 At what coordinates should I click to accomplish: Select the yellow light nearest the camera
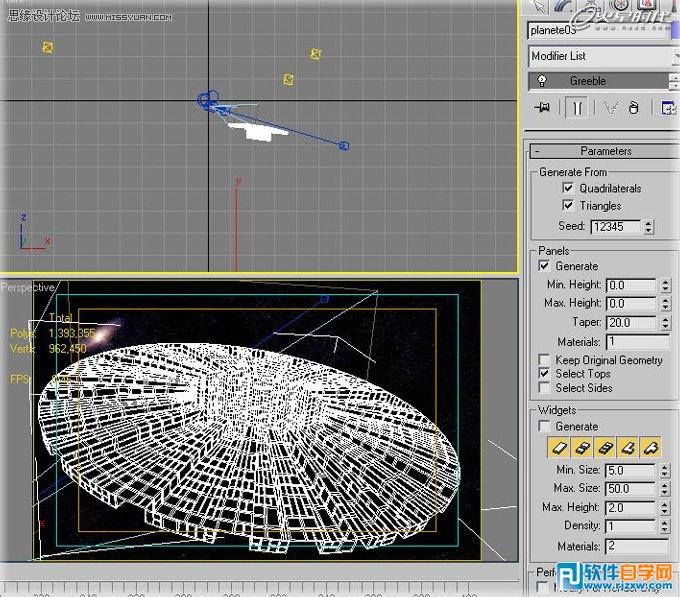288,80
